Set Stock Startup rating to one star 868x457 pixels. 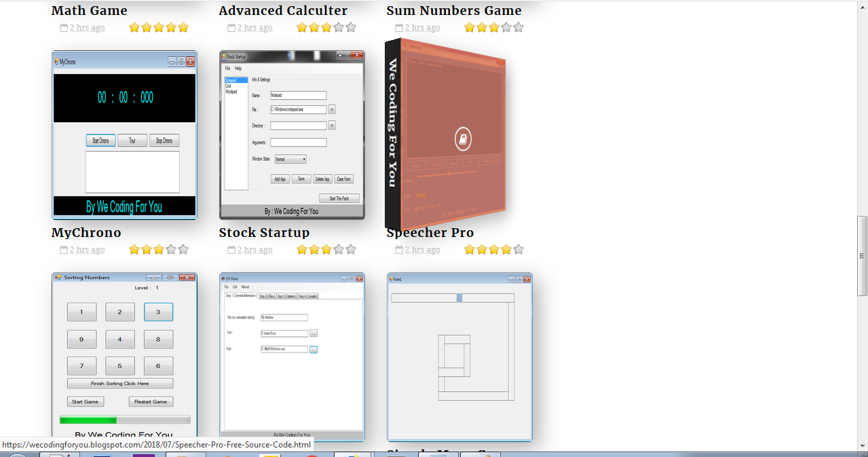(302, 250)
